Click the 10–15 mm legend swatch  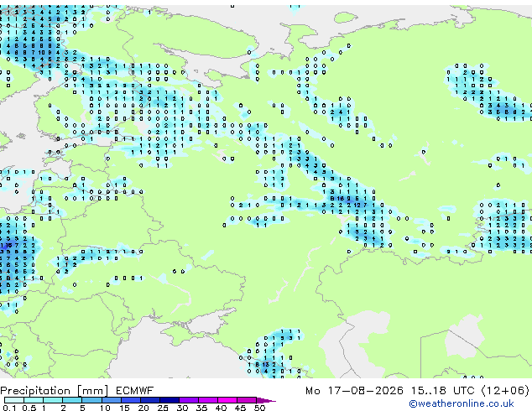[x=111, y=400]
